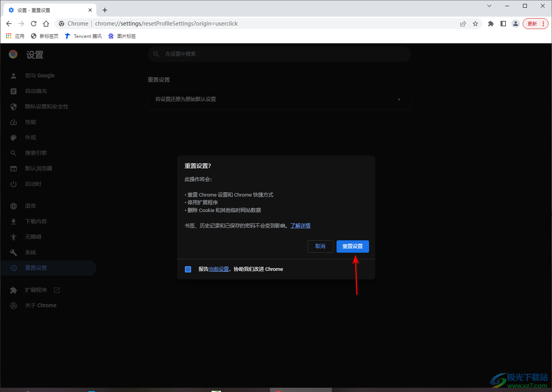
Task: Click the share page icon in address bar
Action: pos(463,24)
